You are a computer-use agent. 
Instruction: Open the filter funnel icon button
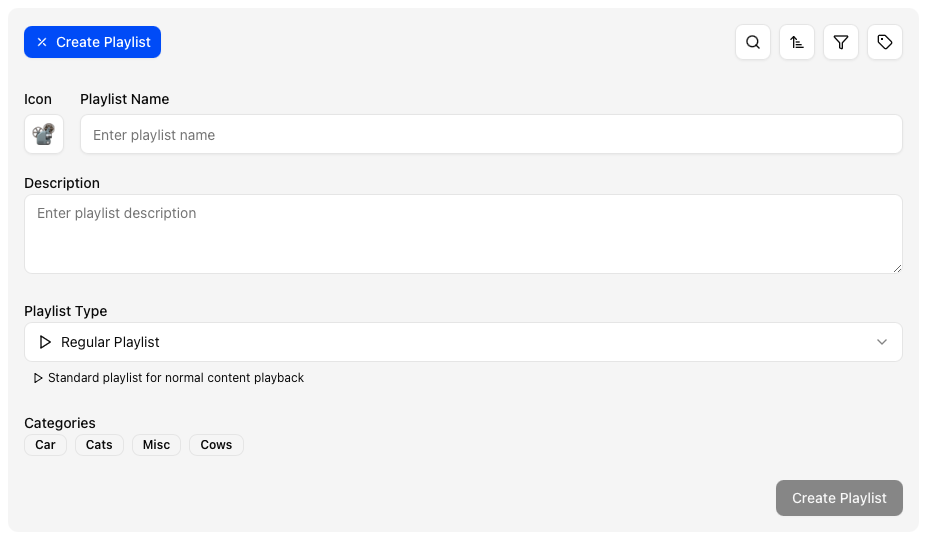[841, 42]
